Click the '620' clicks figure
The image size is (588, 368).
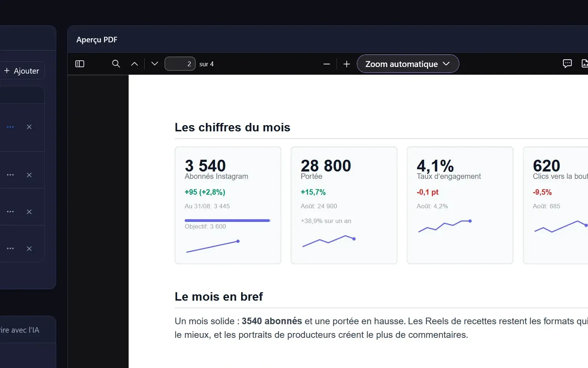pos(546,166)
